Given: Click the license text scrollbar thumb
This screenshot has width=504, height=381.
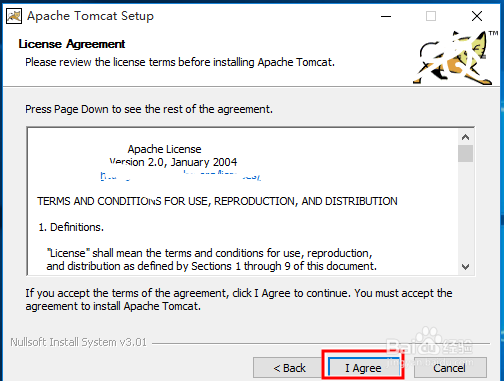Looking at the screenshot, I should (x=465, y=153).
